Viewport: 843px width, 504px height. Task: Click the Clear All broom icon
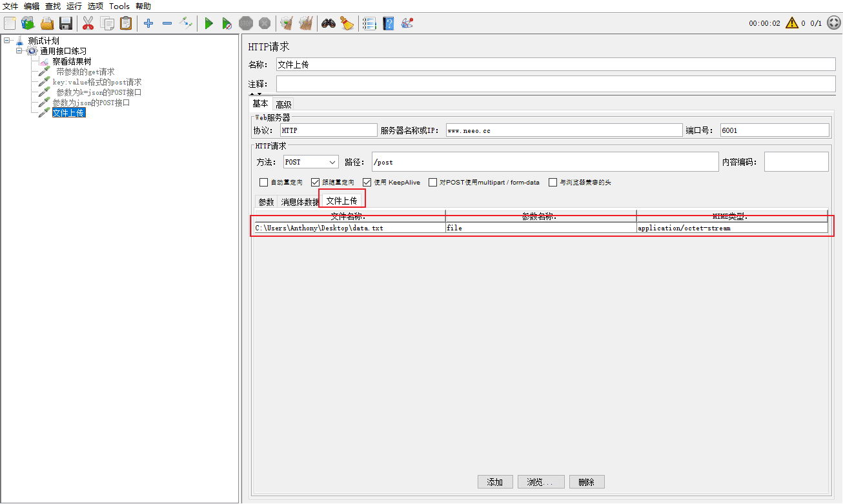(x=305, y=23)
